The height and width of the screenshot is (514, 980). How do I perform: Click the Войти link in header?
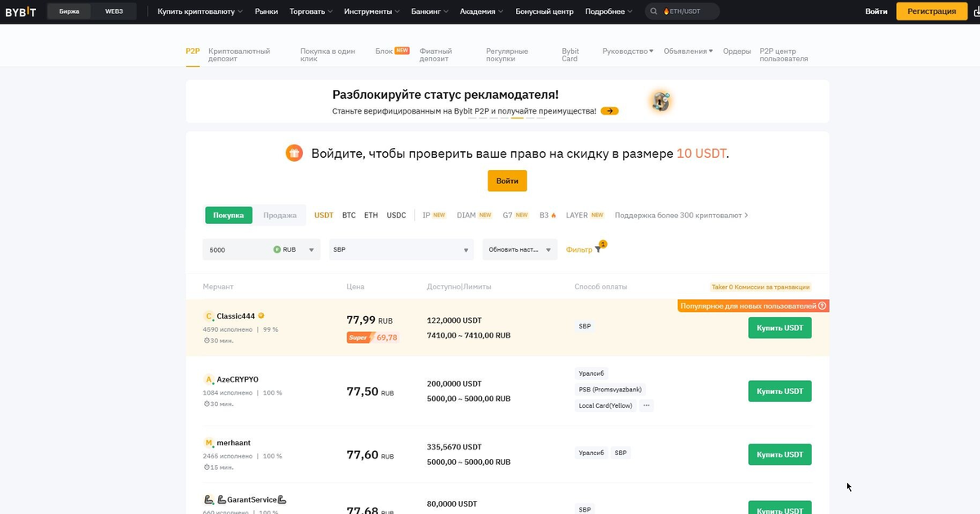[876, 11]
